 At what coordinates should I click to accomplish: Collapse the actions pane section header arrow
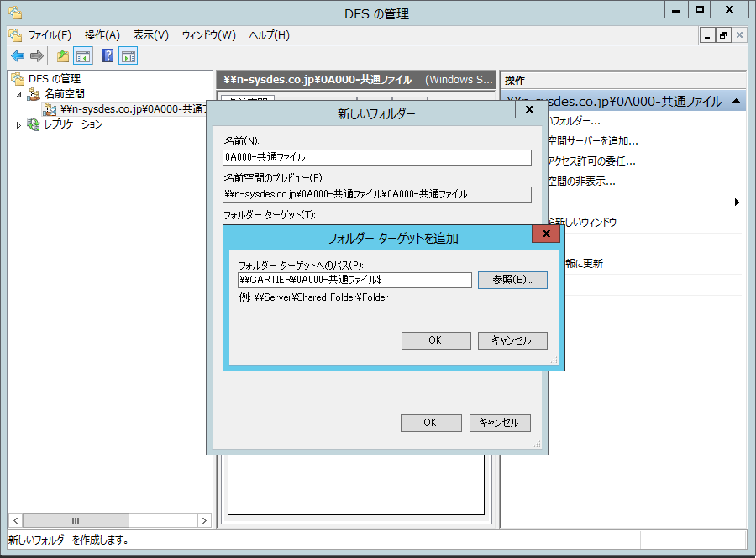(x=736, y=101)
